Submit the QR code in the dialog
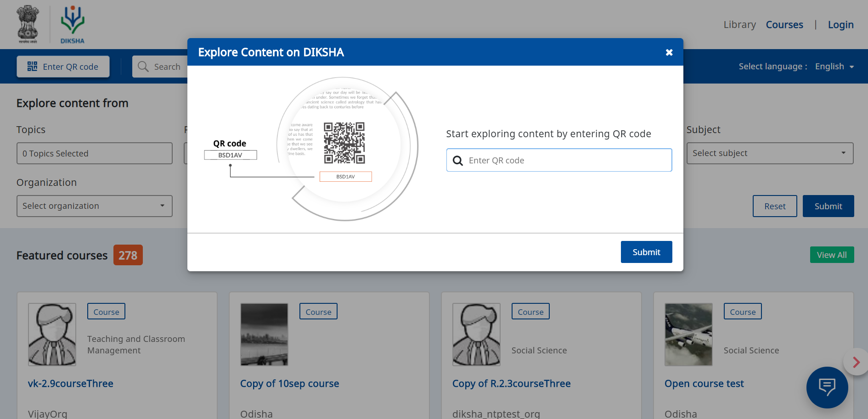 tap(646, 252)
